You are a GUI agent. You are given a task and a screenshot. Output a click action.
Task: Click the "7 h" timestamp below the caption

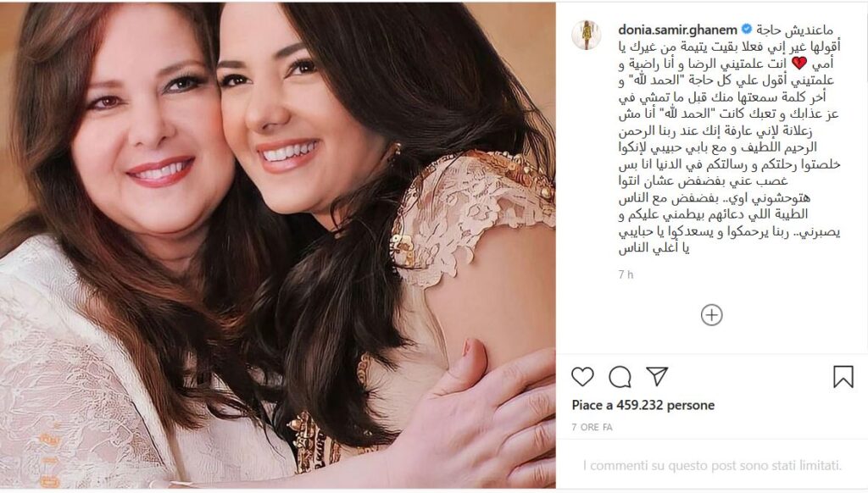point(626,274)
